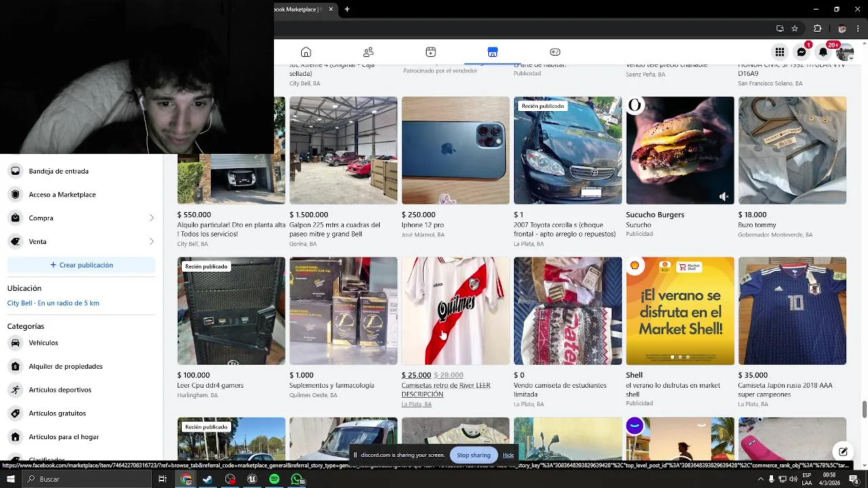This screenshot has height=488, width=868.
Task: Open Chrome from the taskbar
Action: point(186,479)
